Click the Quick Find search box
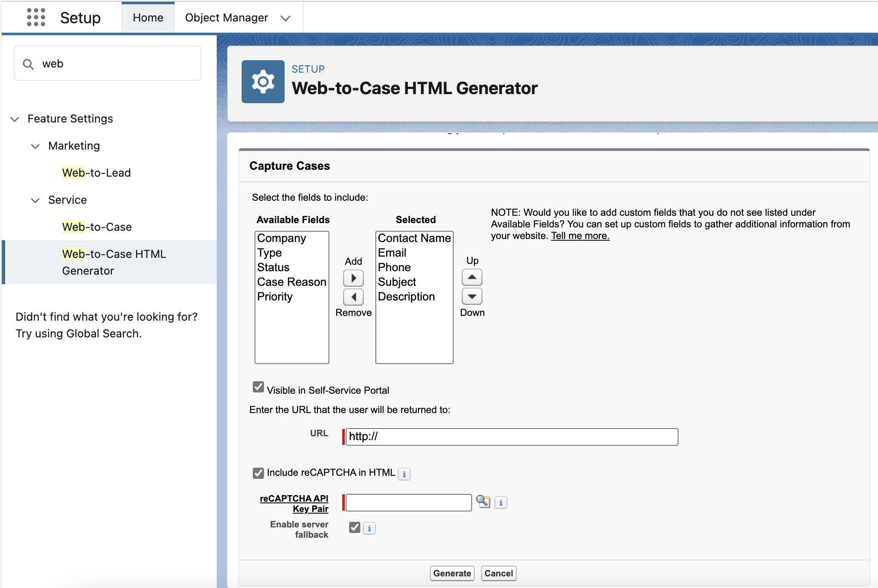The height and width of the screenshot is (588, 878). [x=107, y=64]
